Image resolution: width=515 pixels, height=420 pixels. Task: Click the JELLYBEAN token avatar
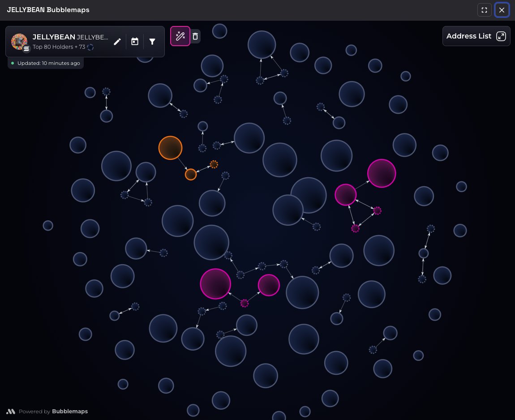tap(19, 42)
